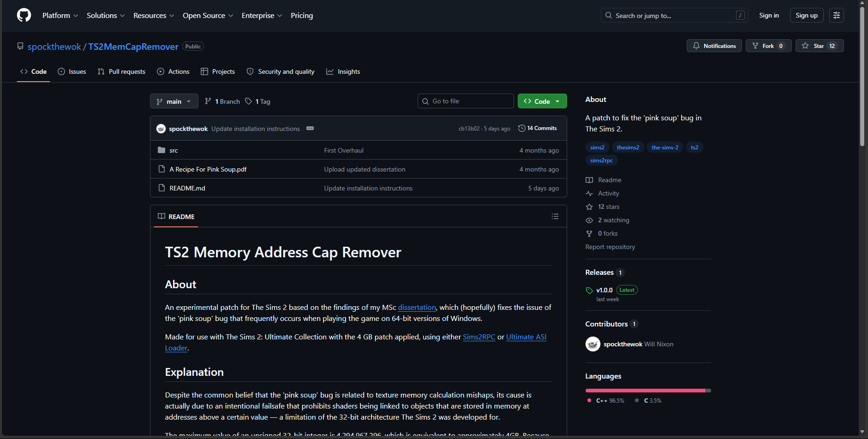
Task: Focus the Search or jump to field
Action: (675, 15)
